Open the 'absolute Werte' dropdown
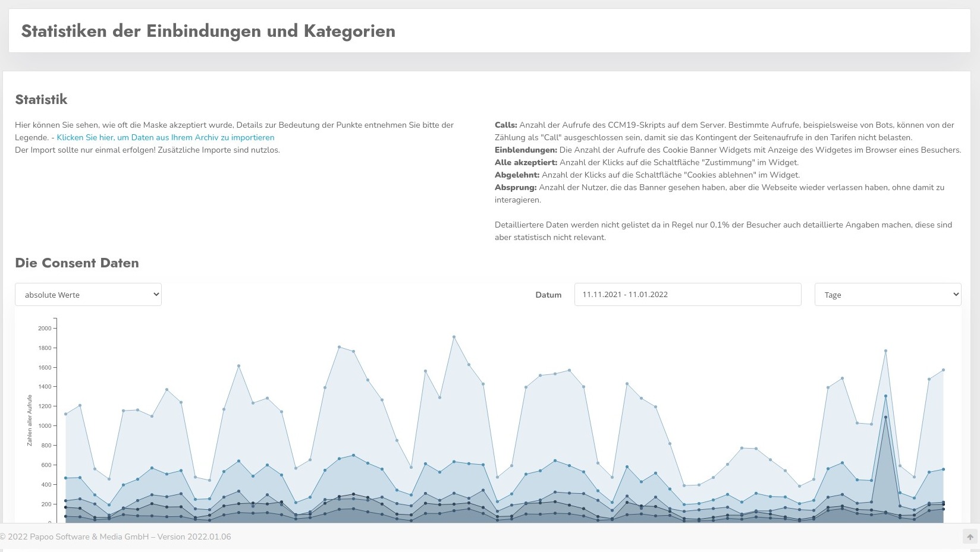980x552 pixels. click(x=88, y=295)
